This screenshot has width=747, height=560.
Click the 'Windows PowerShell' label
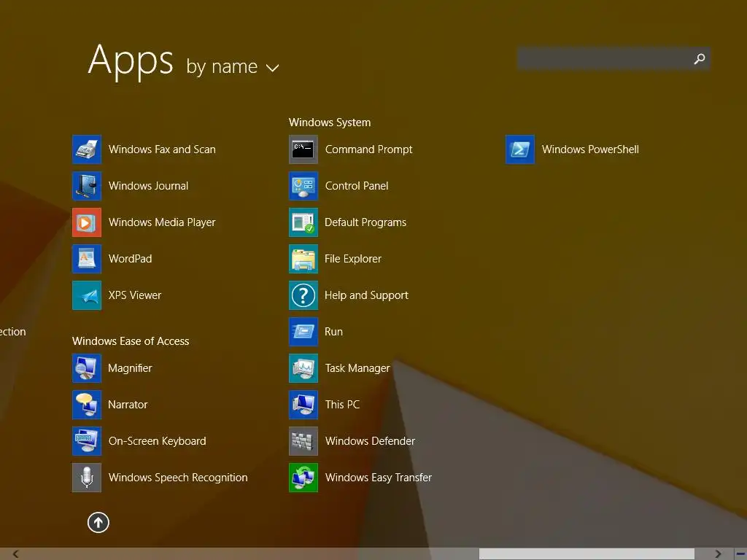(x=590, y=149)
